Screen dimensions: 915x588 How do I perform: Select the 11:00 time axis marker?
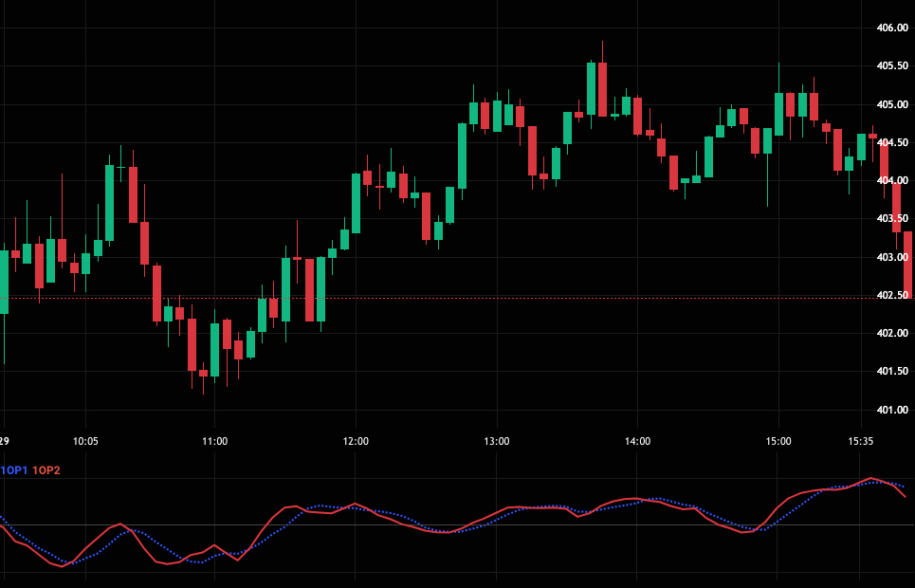click(x=214, y=441)
